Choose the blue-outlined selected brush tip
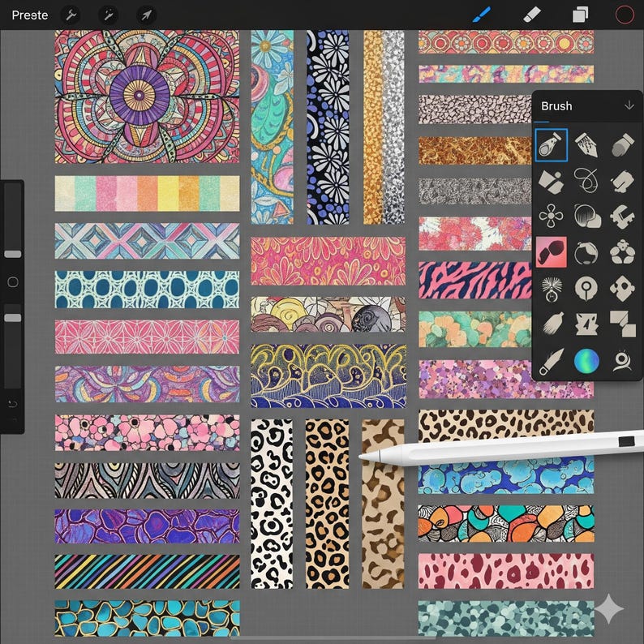The height and width of the screenshot is (644, 644). pos(552,144)
